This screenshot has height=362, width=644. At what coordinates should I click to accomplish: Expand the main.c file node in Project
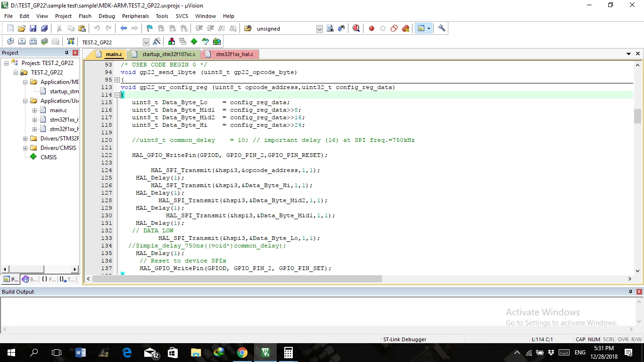[34, 110]
